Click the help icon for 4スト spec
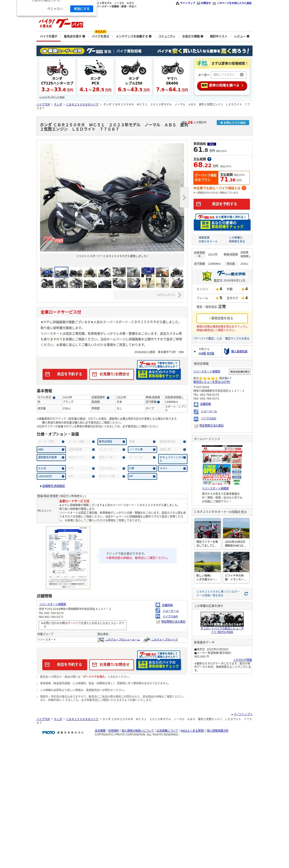This screenshot has height=868, width=289. [184, 468]
